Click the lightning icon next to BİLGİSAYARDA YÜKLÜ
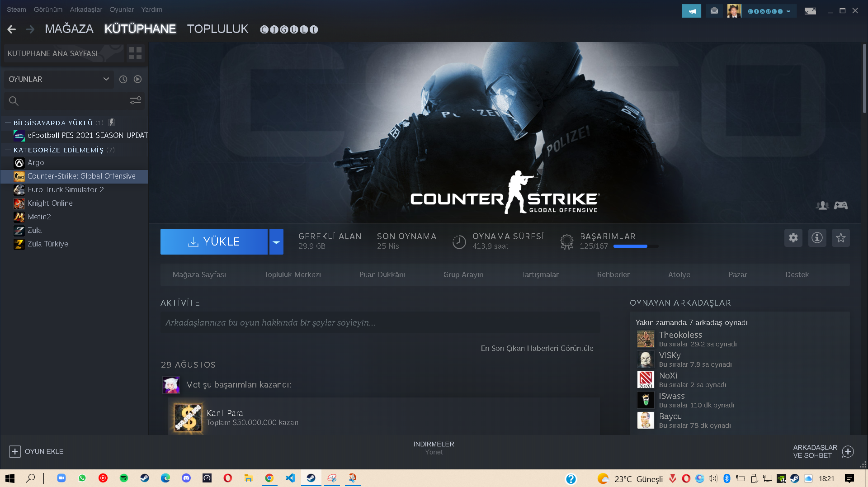Viewport: 868px width, 487px height. click(x=112, y=123)
